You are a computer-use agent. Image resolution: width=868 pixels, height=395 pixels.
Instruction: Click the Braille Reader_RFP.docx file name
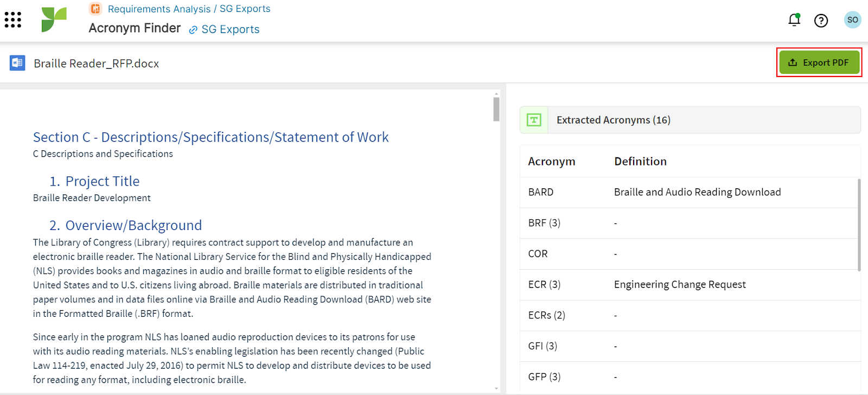pyautogui.click(x=97, y=63)
